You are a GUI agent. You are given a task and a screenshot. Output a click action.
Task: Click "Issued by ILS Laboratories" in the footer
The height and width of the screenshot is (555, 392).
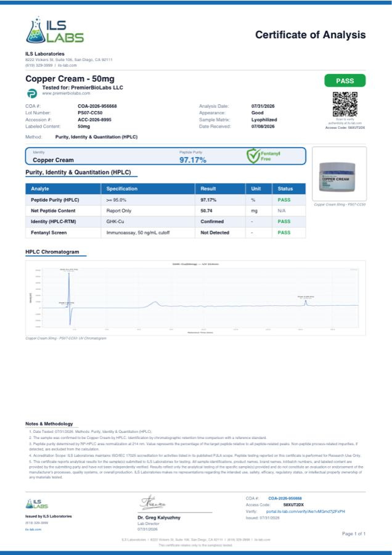click(x=49, y=516)
